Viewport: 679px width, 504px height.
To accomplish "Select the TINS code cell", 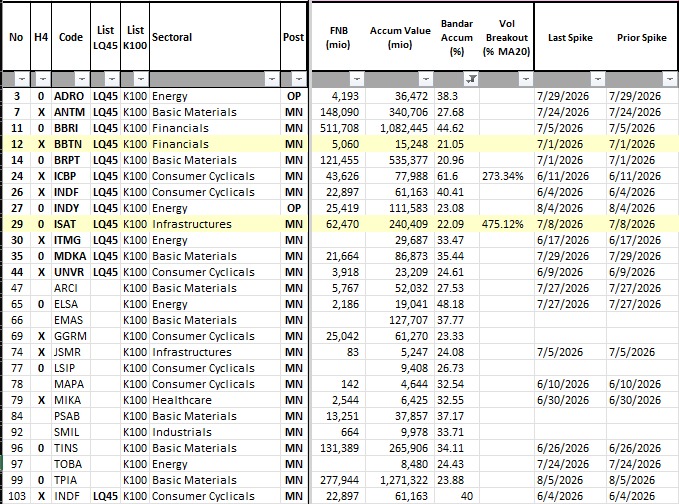I will coord(71,449).
